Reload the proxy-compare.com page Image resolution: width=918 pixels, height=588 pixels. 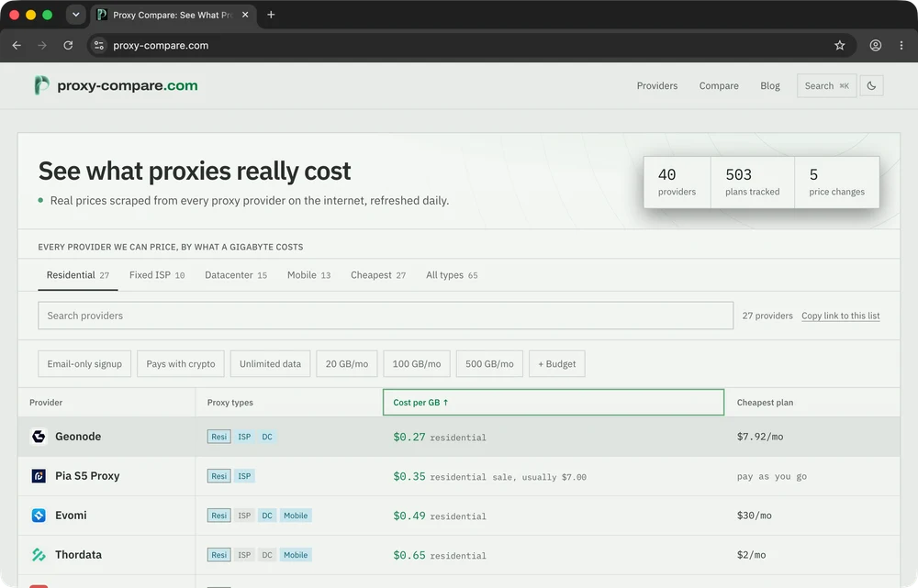click(68, 45)
